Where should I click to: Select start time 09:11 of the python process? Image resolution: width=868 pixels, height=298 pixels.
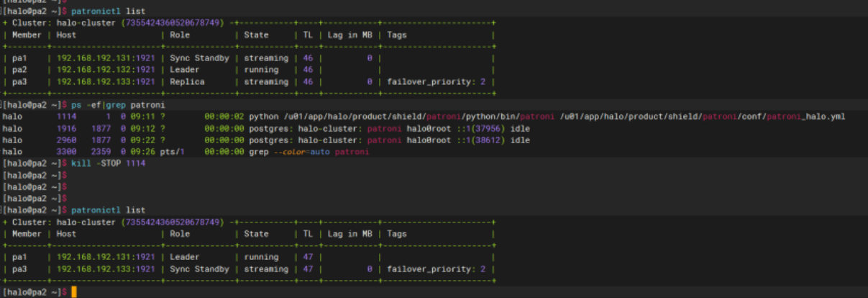[x=144, y=117]
